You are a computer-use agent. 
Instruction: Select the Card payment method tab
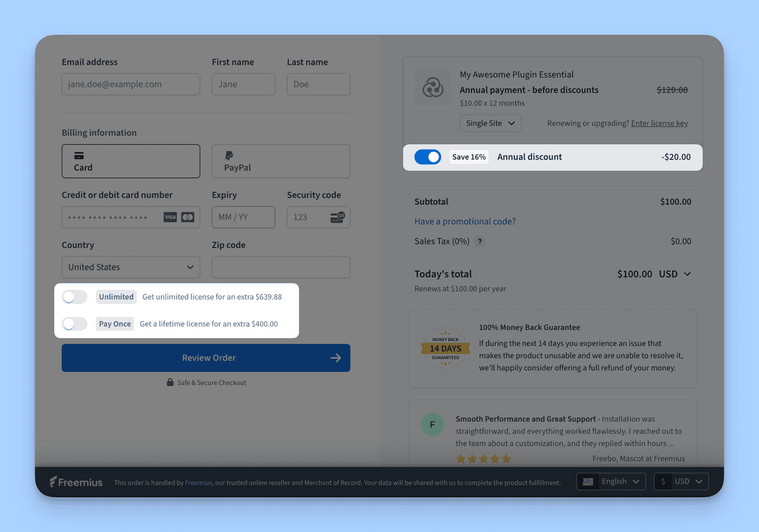[x=131, y=161]
